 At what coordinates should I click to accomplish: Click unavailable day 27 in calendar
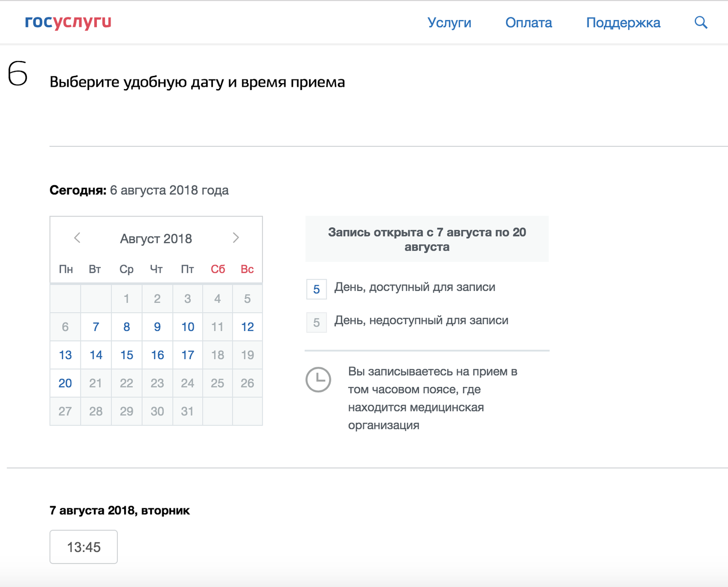(x=66, y=411)
